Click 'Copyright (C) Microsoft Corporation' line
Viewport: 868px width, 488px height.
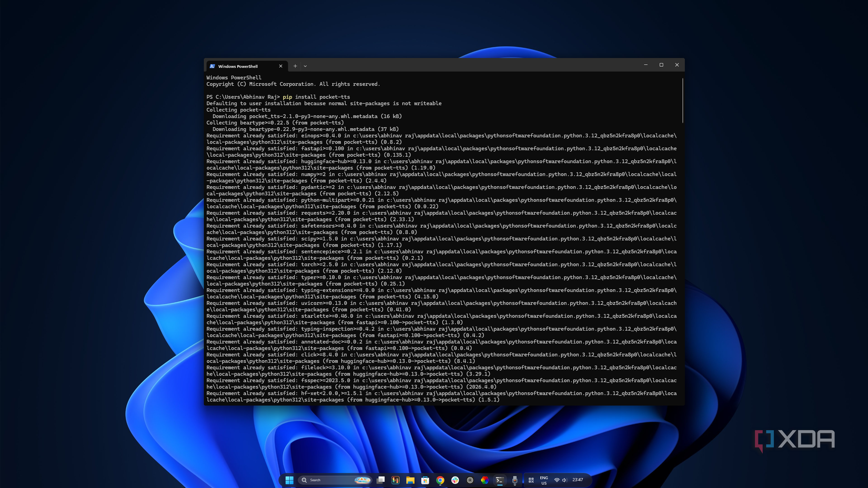[x=293, y=84]
